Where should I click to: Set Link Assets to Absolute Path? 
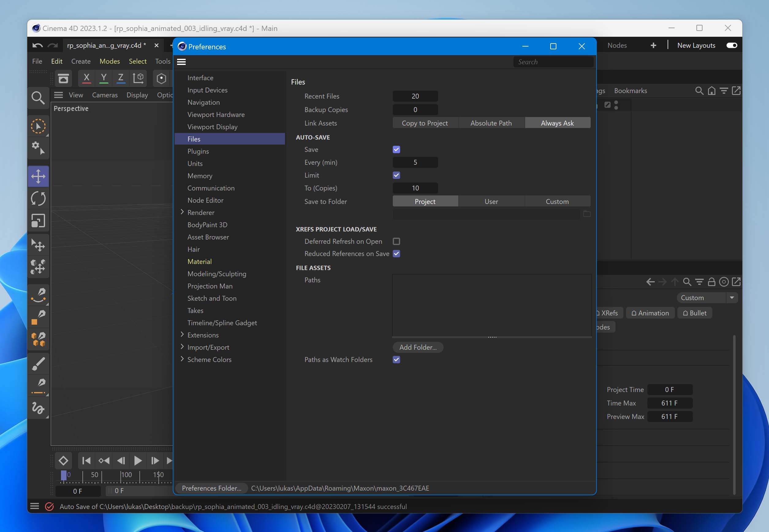coord(491,123)
